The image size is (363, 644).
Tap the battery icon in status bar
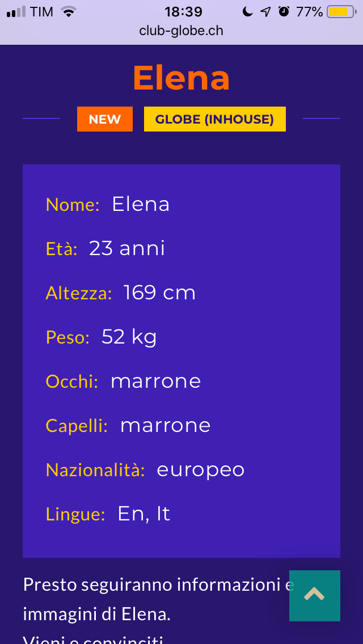(341, 12)
